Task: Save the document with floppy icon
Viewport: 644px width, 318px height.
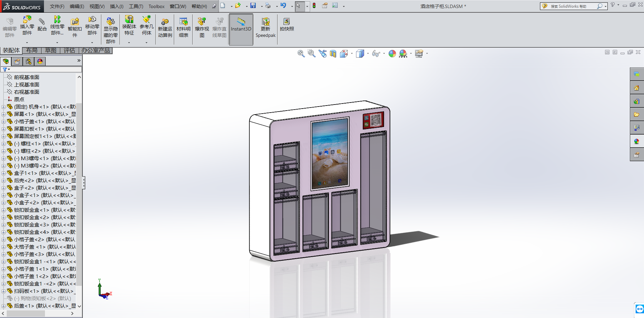Action: [253, 5]
